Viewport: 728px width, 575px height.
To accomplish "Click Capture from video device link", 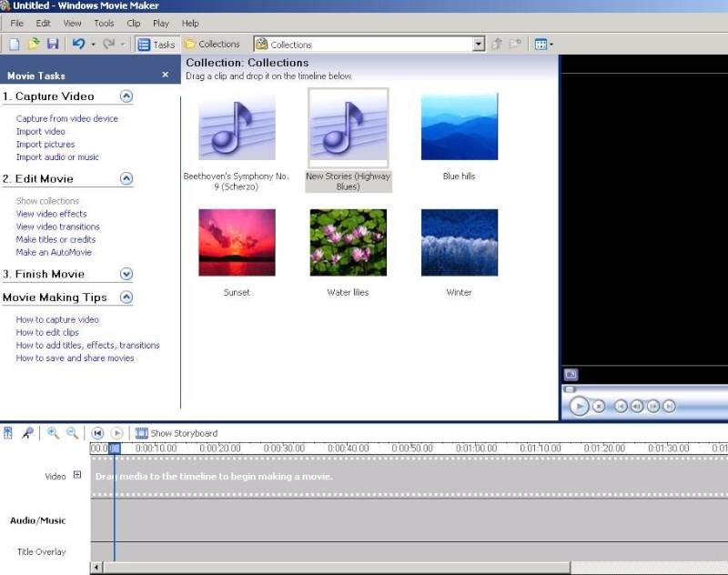I will pos(66,118).
